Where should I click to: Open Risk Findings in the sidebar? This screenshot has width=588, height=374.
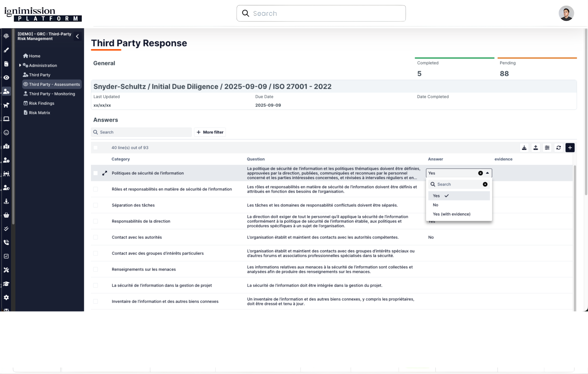[x=41, y=103]
